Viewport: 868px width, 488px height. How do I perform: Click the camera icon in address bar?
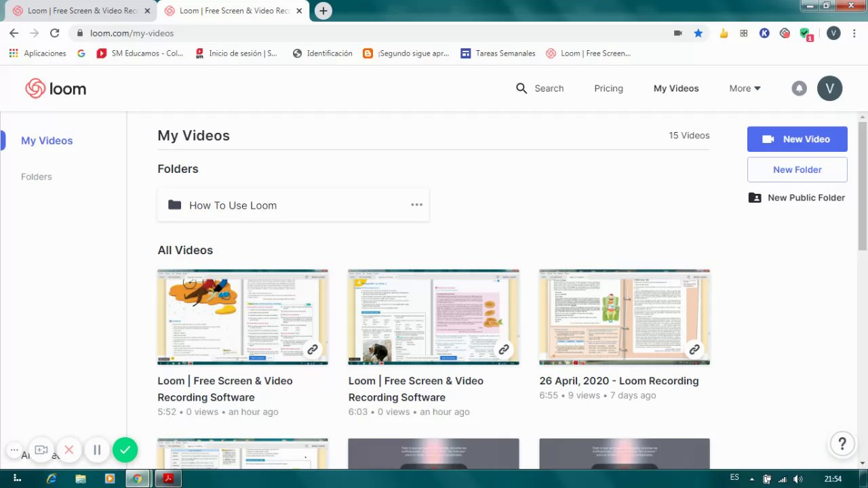(x=677, y=33)
